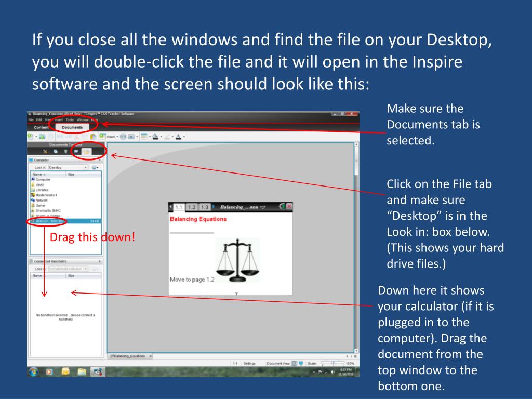This screenshot has width=532, height=399.
Task: Select Handheld document view icon
Action: (294, 363)
